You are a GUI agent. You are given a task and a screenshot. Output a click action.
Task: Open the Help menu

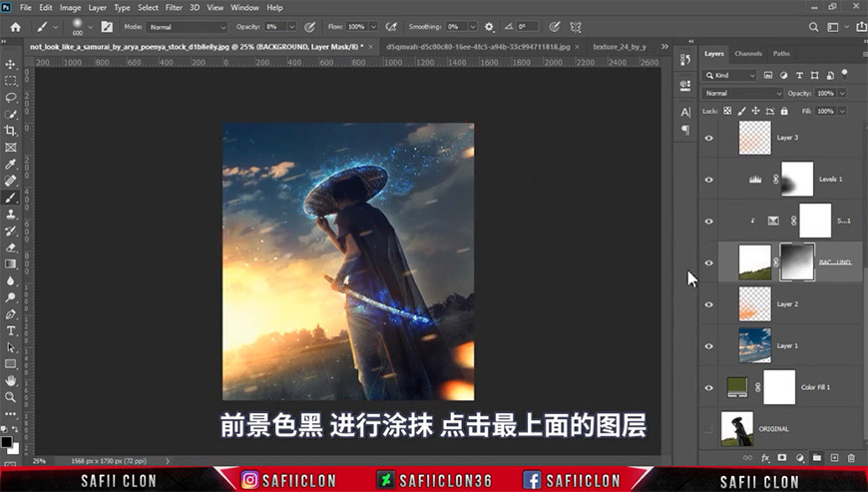(274, 7)
